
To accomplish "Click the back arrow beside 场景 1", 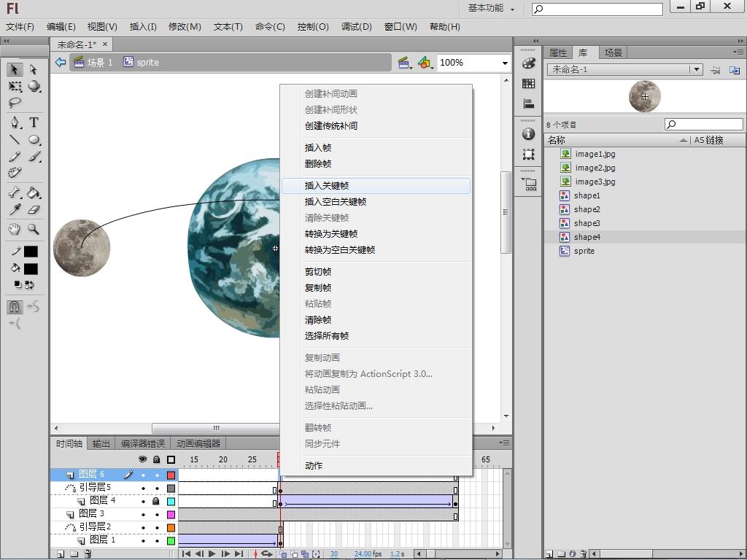I will pyautogui.click(x=61, y=63).
